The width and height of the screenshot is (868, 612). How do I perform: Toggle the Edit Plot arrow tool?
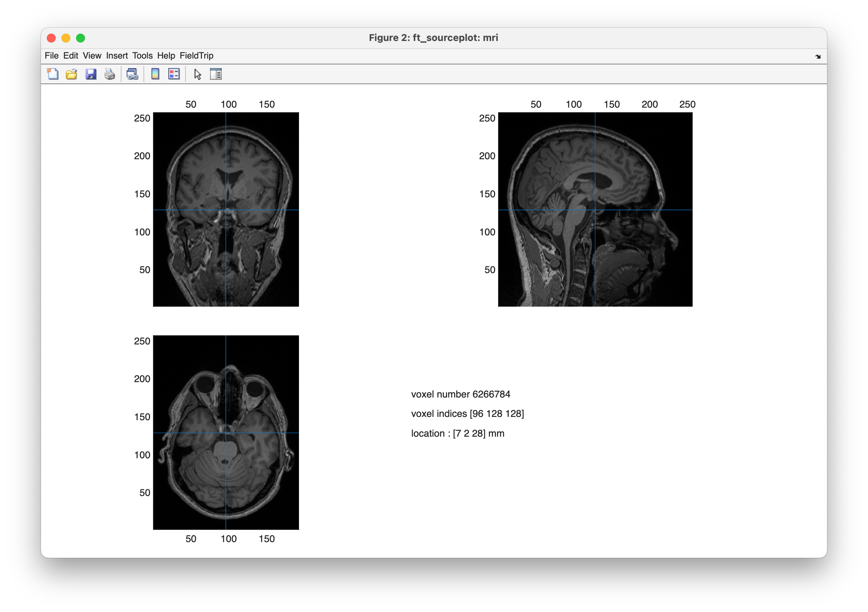(197, 74)
